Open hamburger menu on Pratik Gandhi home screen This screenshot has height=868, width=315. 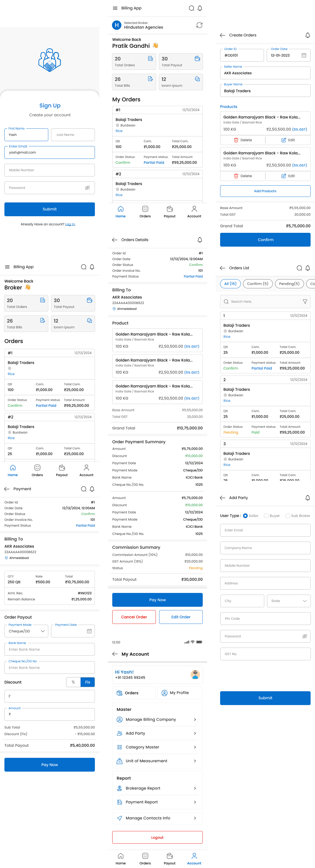coord(115,8)
